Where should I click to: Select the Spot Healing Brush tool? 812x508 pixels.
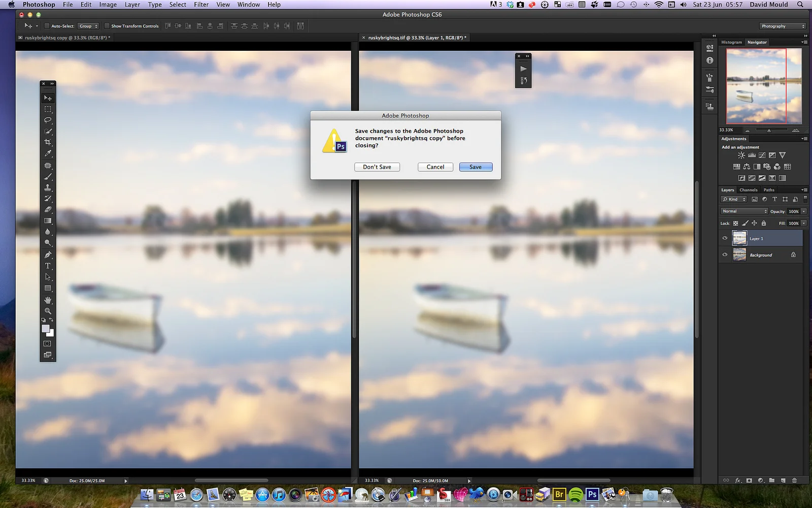[48, 166]
